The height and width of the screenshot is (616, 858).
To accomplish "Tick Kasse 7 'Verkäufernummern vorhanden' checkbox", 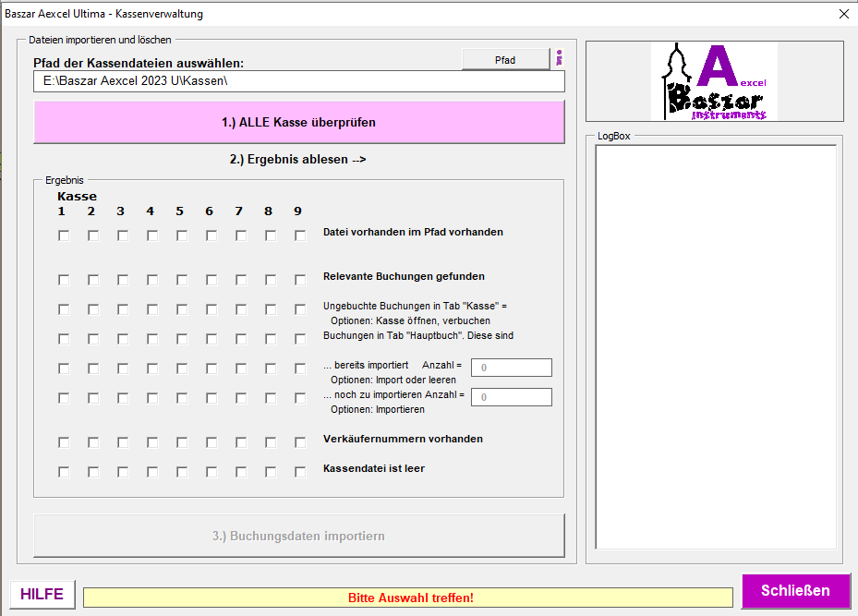I will pos(241,442).
